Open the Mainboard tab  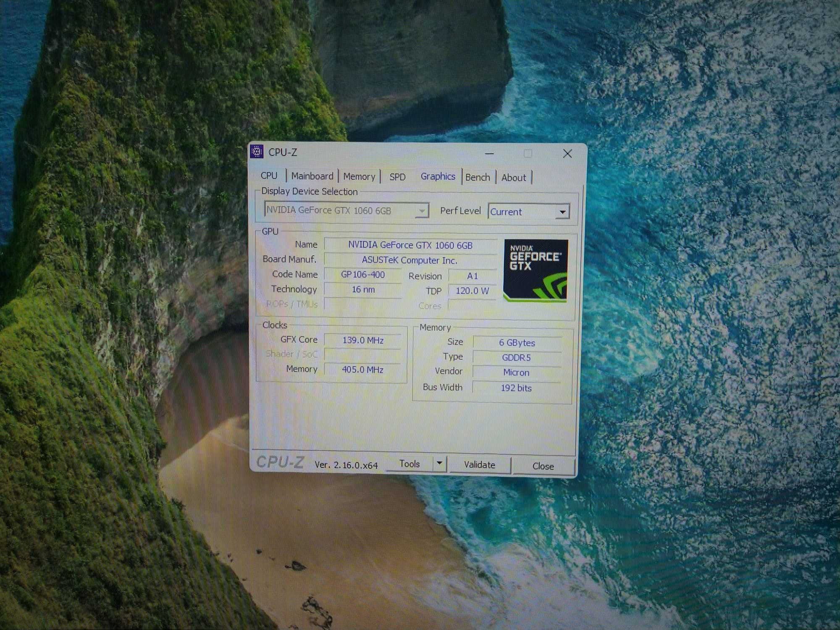point(312,176)
